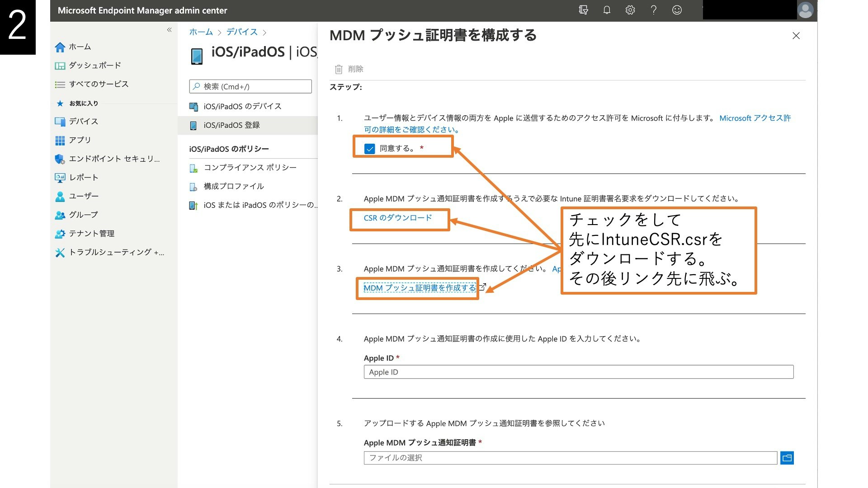
Task: Open ダッシュボード in the sidebar
Action: [x=88, y=66]
